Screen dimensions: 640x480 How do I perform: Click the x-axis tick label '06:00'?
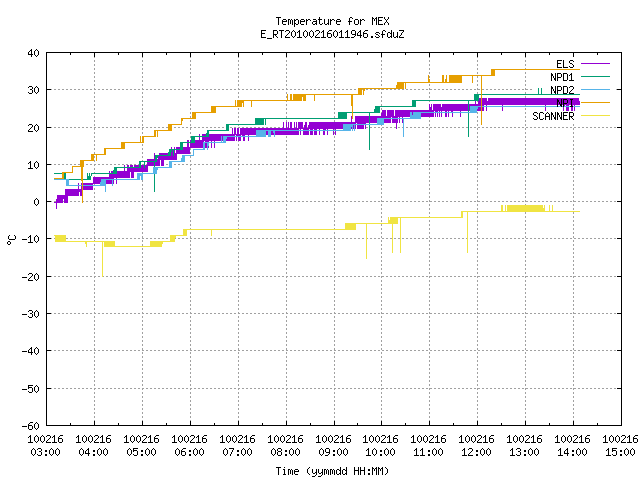(x=189, y=452)
